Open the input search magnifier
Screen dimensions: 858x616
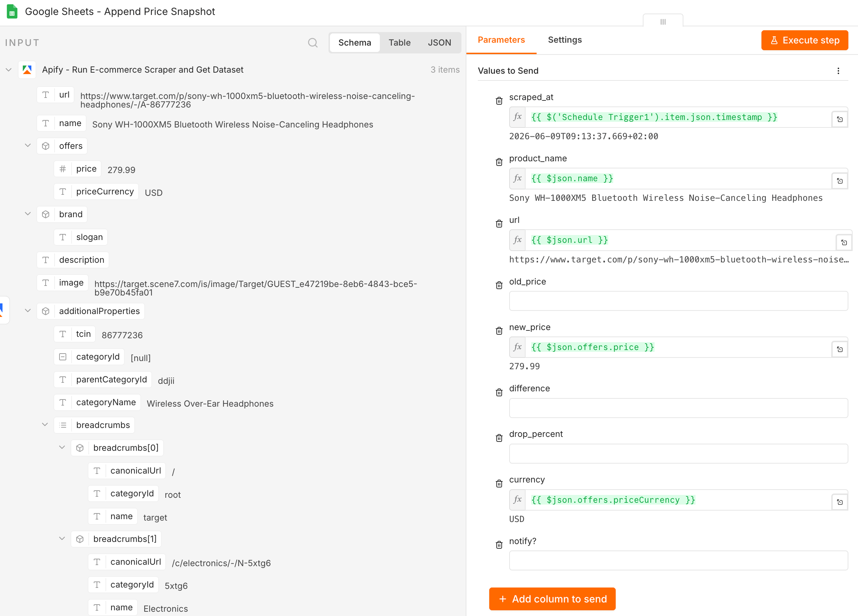[x=312, y=43]
